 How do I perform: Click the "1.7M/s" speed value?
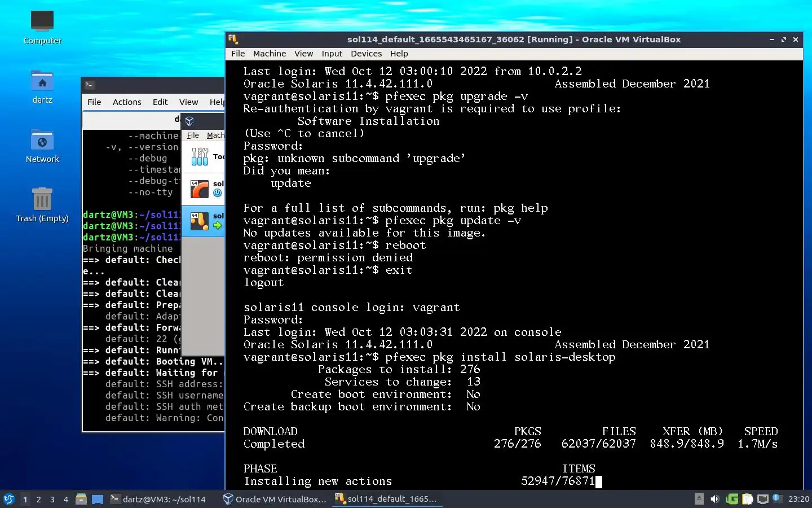(x=757, y=444)
